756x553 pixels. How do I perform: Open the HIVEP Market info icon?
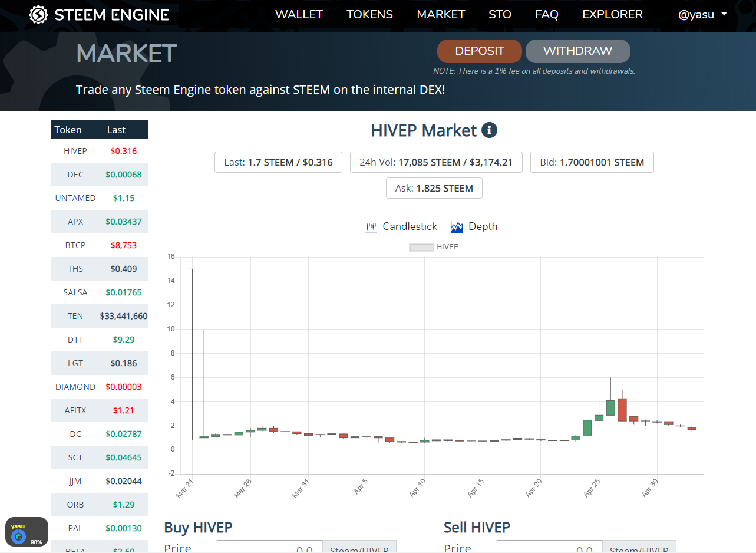pyautogui.click(x=489, y=130)
